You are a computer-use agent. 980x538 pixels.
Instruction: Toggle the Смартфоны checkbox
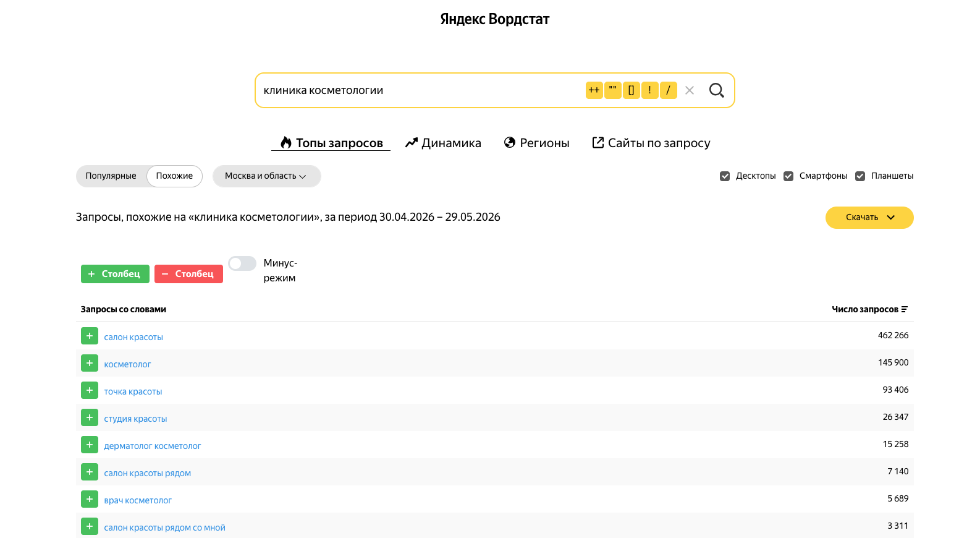(788, 176)
